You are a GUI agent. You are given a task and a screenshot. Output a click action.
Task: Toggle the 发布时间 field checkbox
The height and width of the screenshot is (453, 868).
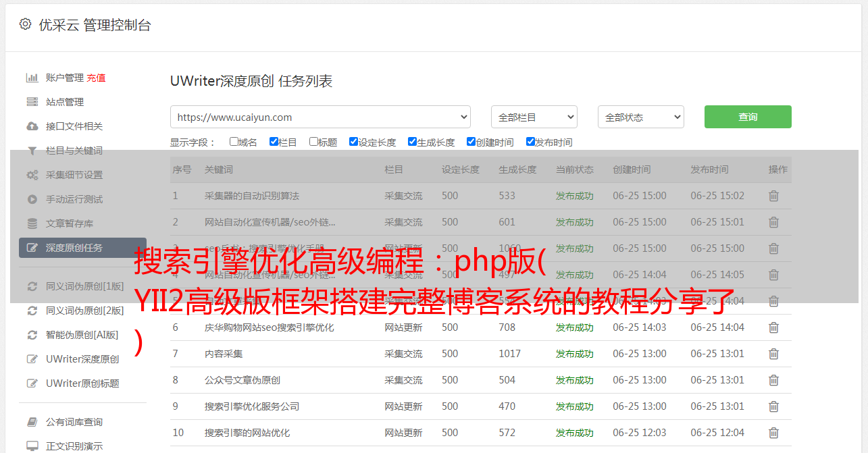coord(530,142)
